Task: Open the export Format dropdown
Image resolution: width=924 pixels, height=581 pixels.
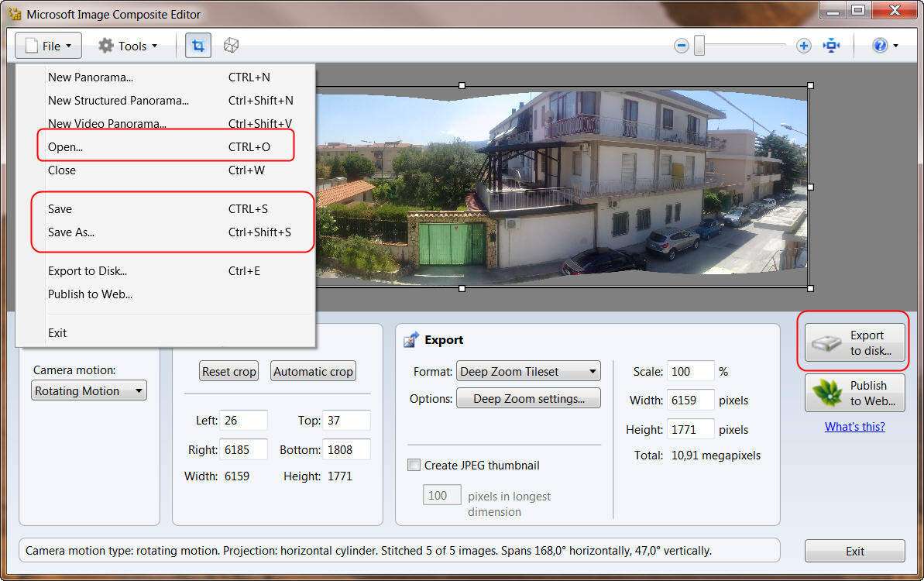Action: (x=528, y=372)
